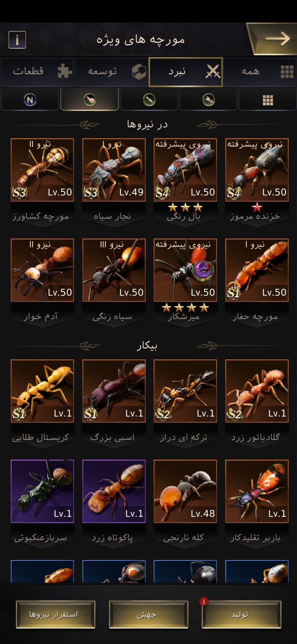297x644 pixels.
Task: Switch to the همه tab
Action: 260,72
